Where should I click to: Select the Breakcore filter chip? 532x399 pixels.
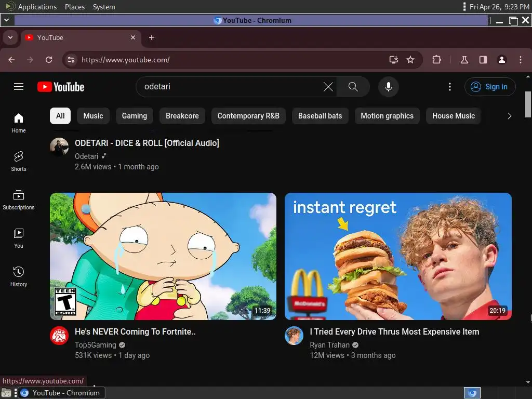coord(182,116)
